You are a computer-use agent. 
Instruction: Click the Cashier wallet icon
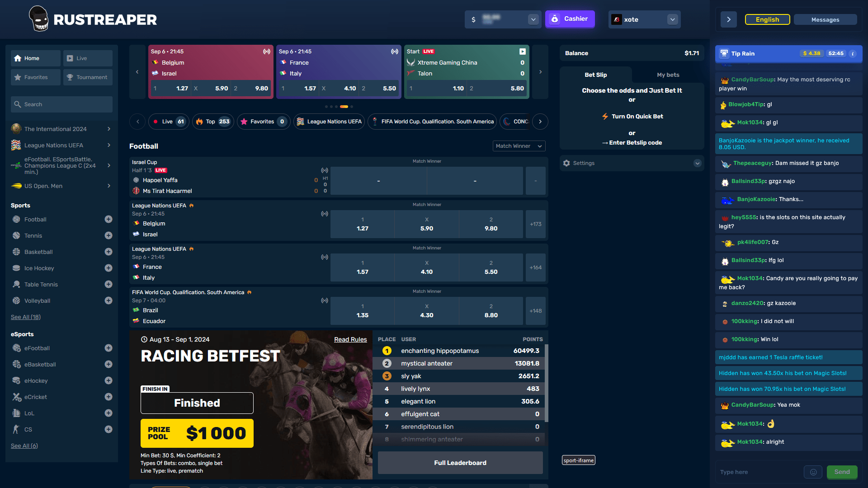[554, 19]
